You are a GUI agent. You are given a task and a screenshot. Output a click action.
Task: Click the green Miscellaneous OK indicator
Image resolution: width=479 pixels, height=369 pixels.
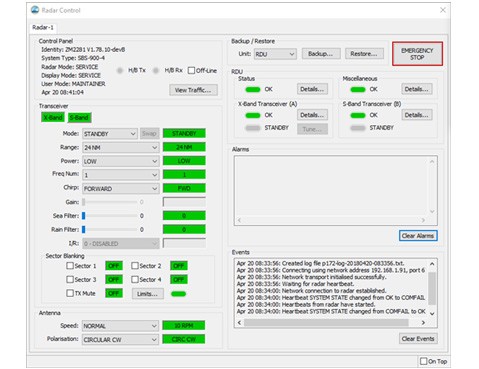point(358,89)
